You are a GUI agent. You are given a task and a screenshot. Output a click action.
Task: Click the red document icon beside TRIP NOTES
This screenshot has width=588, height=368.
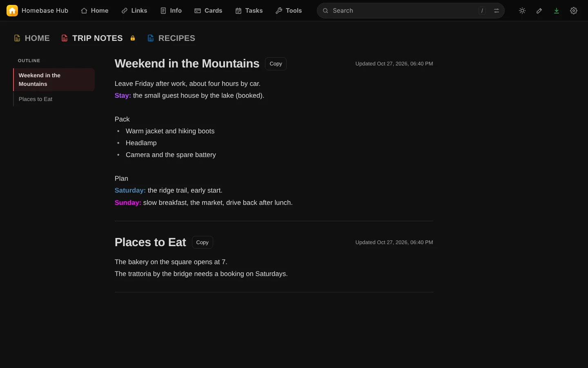point(65,38)
